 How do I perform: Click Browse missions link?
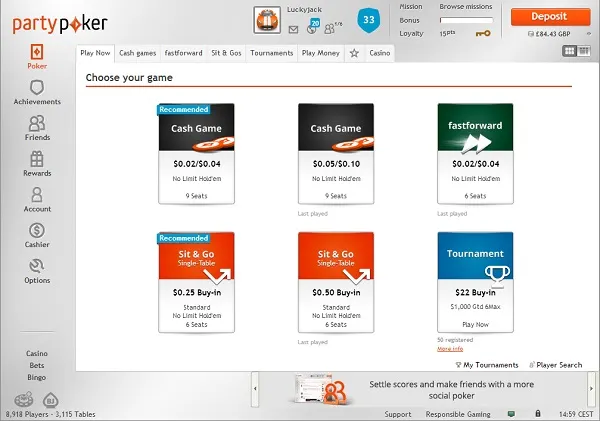(x=466, y=7)
